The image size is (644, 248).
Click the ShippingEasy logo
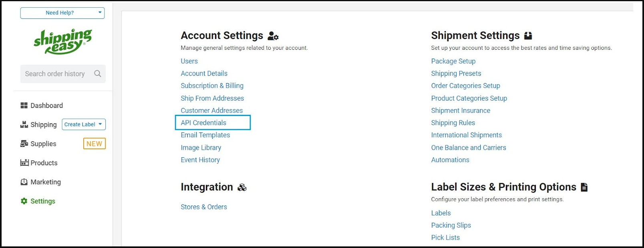pos(63,41)
